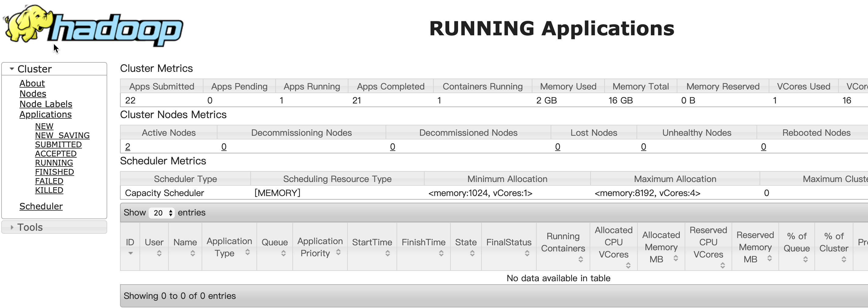
Task: Sort by FinishTime column arrows
Action: coord(441,254)
